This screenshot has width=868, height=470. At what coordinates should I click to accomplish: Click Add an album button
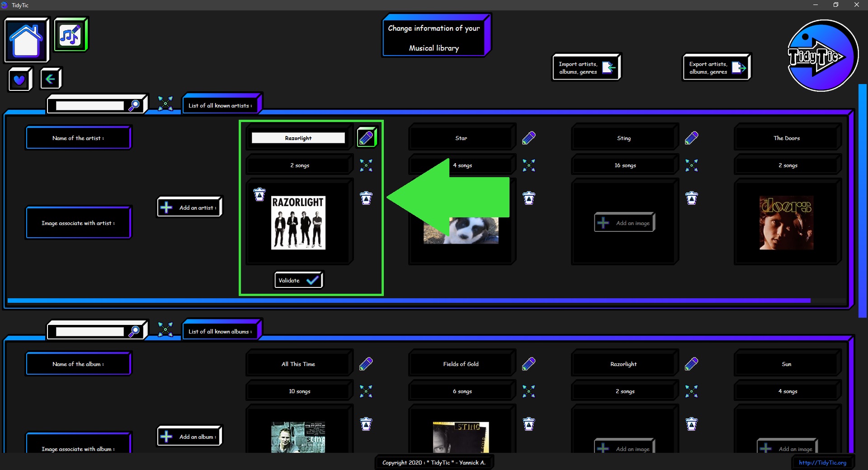pos(190,437)
